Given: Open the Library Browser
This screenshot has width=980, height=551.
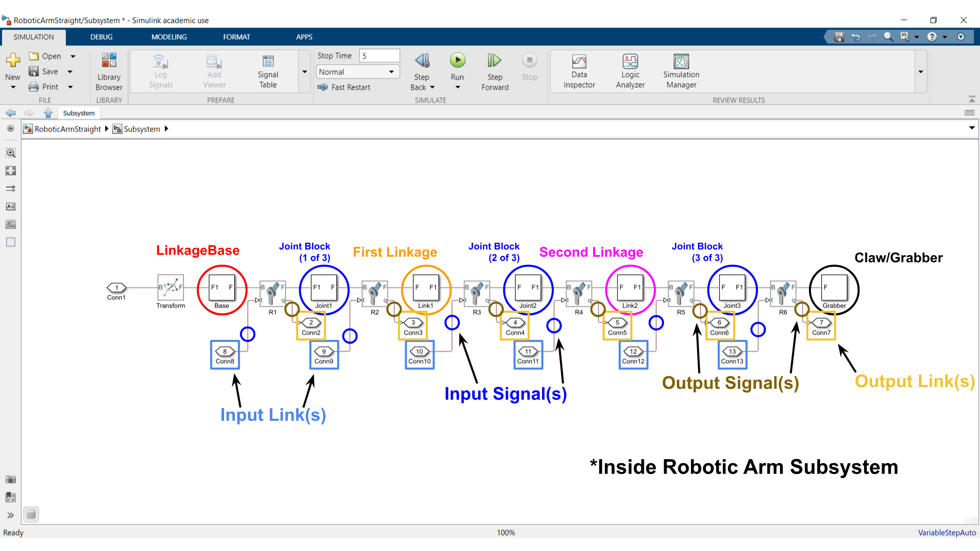Looking at the screenshot, I should (x=109, y=71).
